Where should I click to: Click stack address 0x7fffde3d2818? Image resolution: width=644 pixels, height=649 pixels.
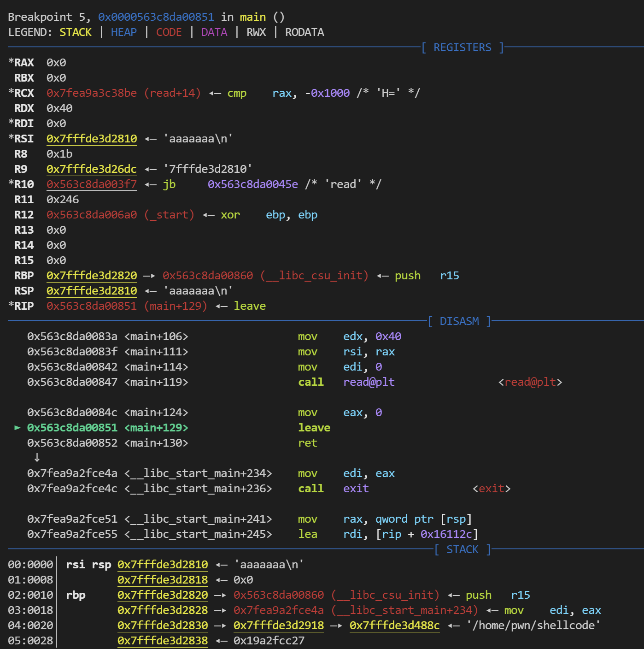pyautogui.click(x=163, y=580)
